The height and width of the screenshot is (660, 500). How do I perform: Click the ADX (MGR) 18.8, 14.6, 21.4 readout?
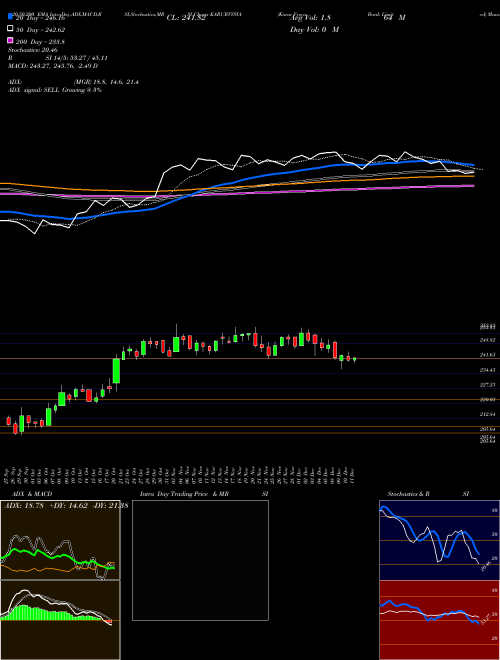[x=73, y=82]
